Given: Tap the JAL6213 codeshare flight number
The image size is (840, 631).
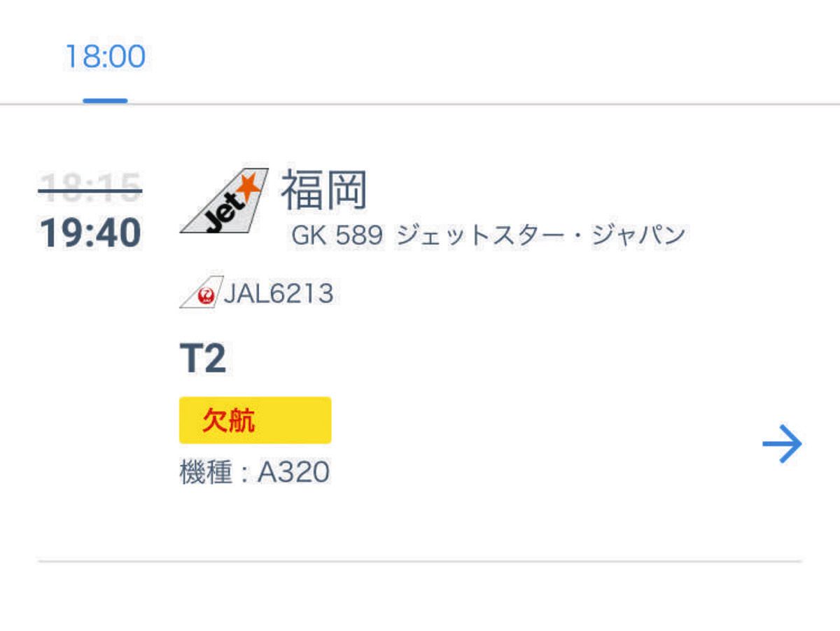Looking at the screenshot, I should 279,293.
